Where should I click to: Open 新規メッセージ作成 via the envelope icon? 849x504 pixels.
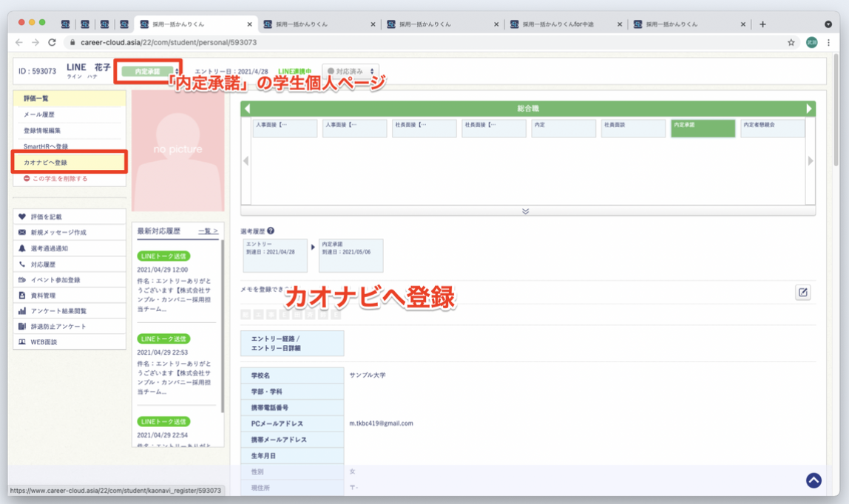pos(21,232)
